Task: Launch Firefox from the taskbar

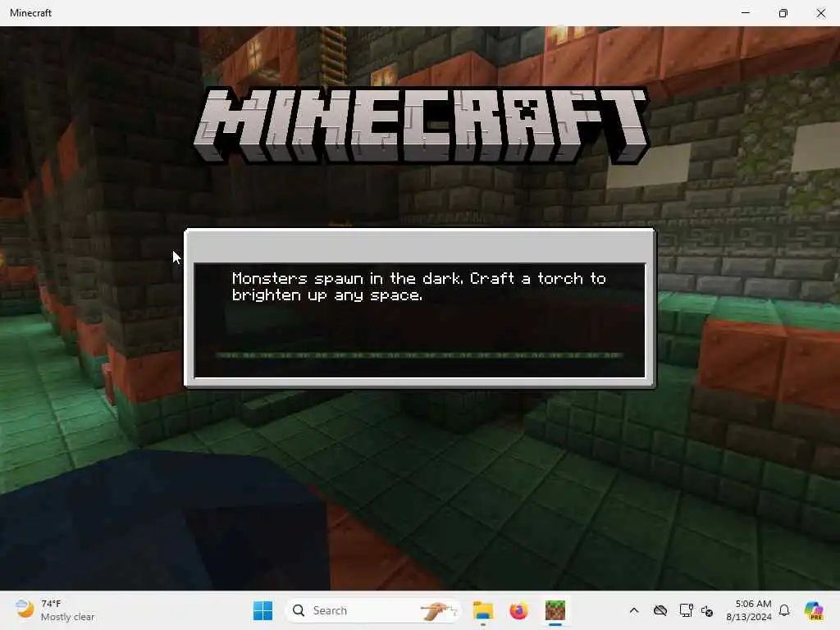Action: 518,610
